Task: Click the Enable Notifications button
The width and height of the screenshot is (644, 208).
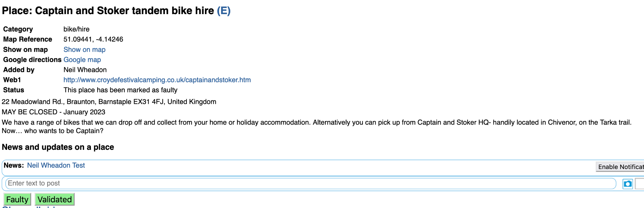Action: click(620, 167)
